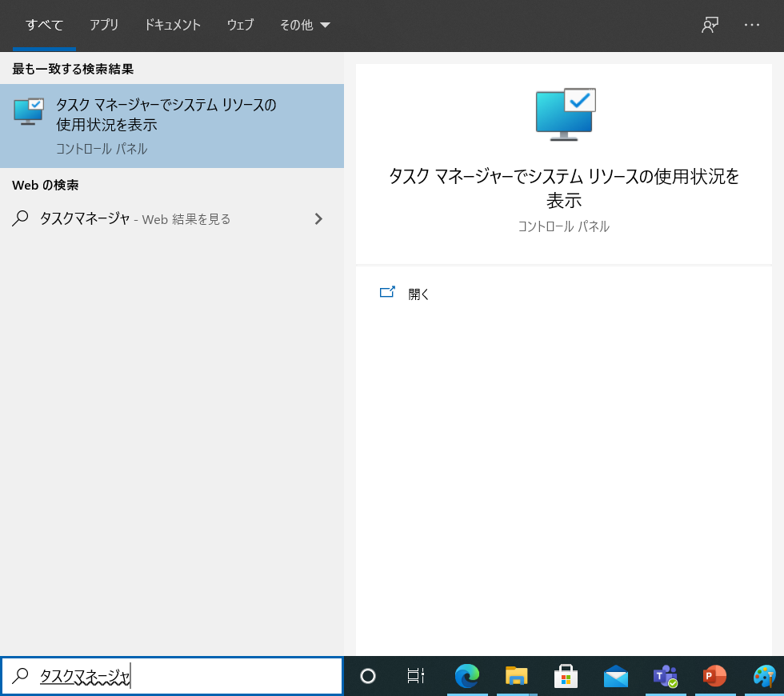Click the feedback icon in the top bar
The width and height of the screenshot is (784, 696).
coord(709,25)
